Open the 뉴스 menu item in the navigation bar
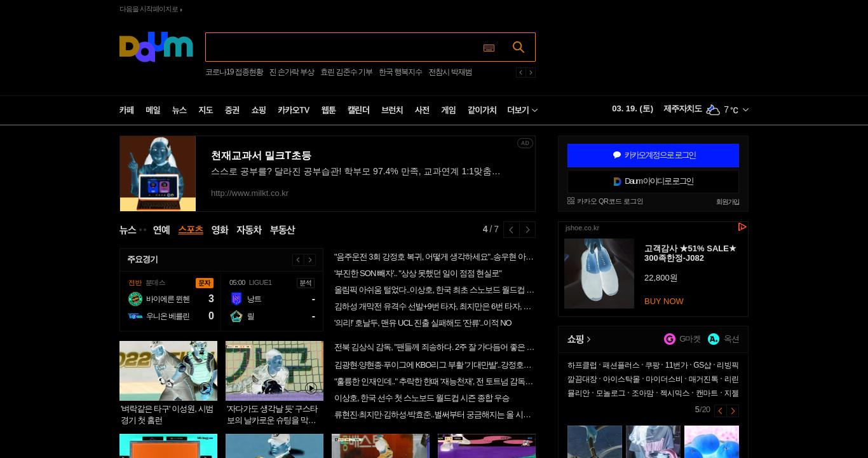The image size is (868, 458). click(179, 110)
